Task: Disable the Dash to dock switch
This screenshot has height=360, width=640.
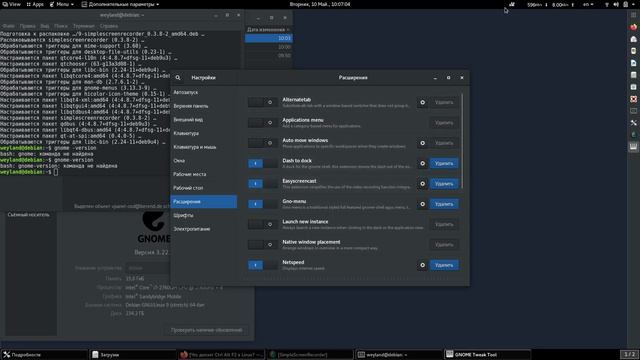Action: coord(262,163)
